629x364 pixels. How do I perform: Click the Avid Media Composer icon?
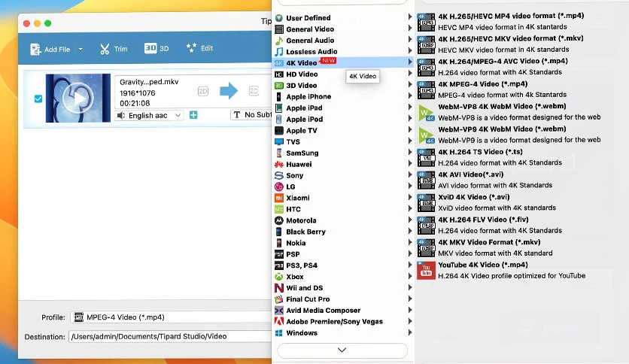click(279, 311)
